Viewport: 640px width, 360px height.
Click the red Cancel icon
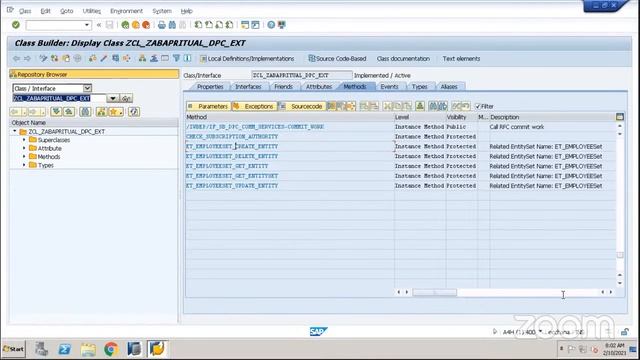point(146,25)
